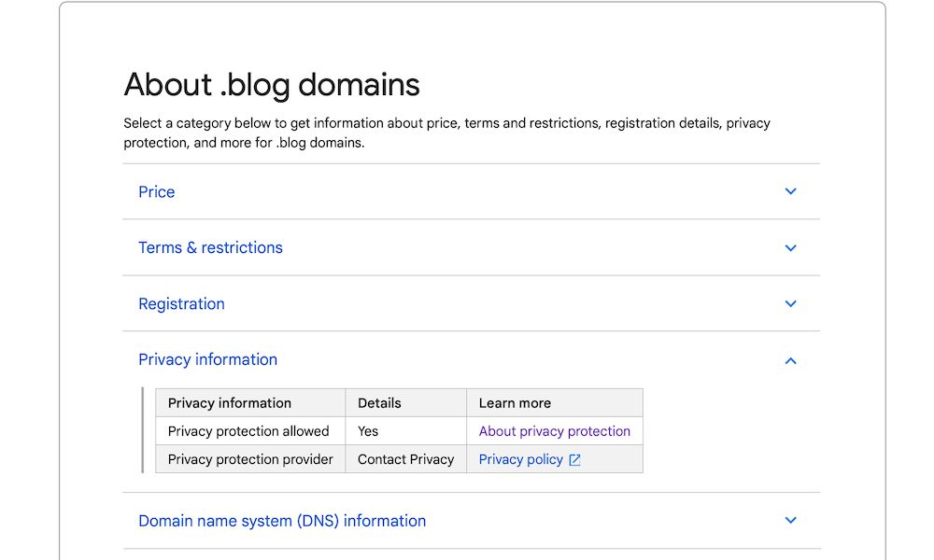Viewport: 934px width, 560px height.
Task: Click the chevron for DNS information section
Action: tap(790, 520)
